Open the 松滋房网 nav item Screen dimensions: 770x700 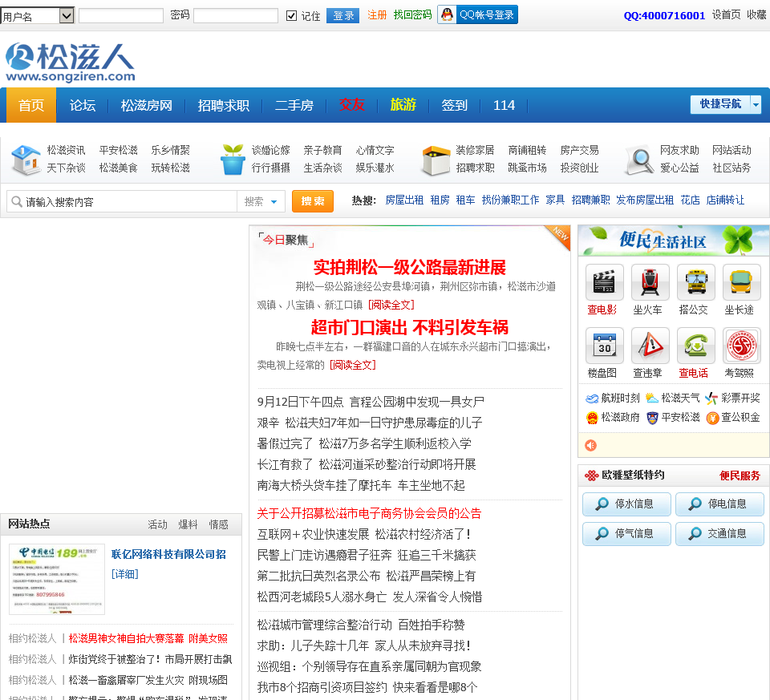(146, 106)
